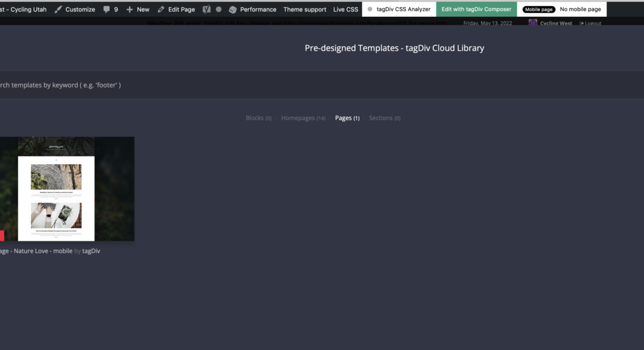Click the Customize paintbrush icon
The height and width of the screenshot is (350, 644).
pyautogui.click(x=58, y=10)
